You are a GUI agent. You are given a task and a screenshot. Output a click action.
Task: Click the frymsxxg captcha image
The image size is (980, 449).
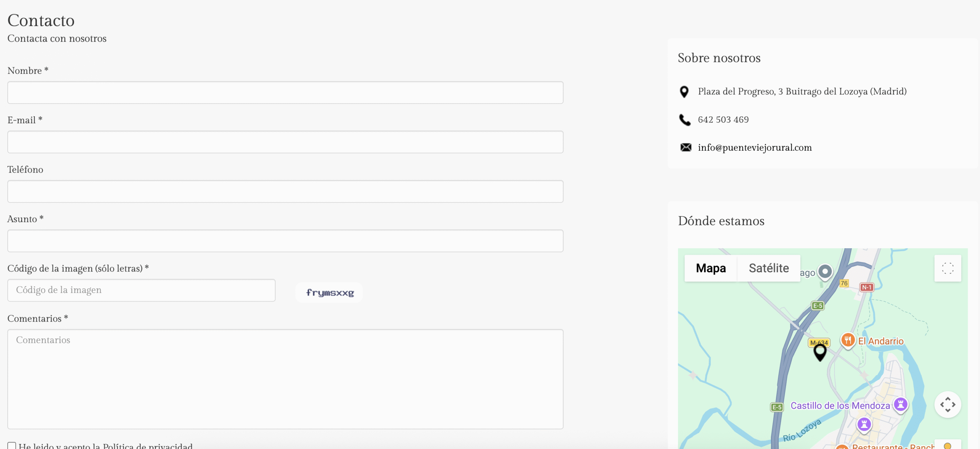330,293
